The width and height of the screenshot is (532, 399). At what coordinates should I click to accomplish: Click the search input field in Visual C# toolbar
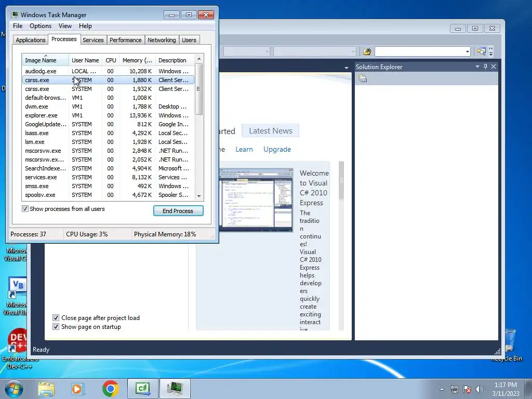(x=419, y=51)
